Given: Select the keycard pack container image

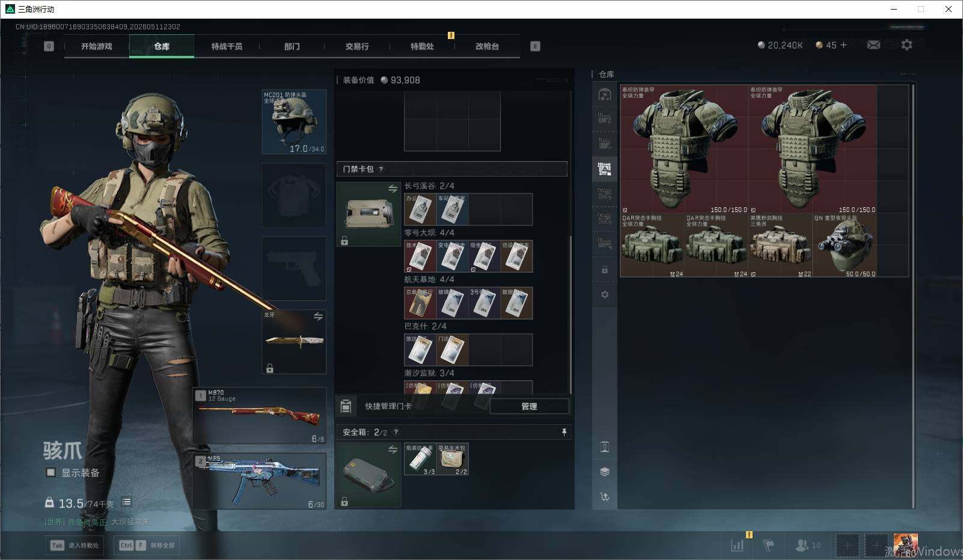Looking at the screenshot, I should coord(368,215).
